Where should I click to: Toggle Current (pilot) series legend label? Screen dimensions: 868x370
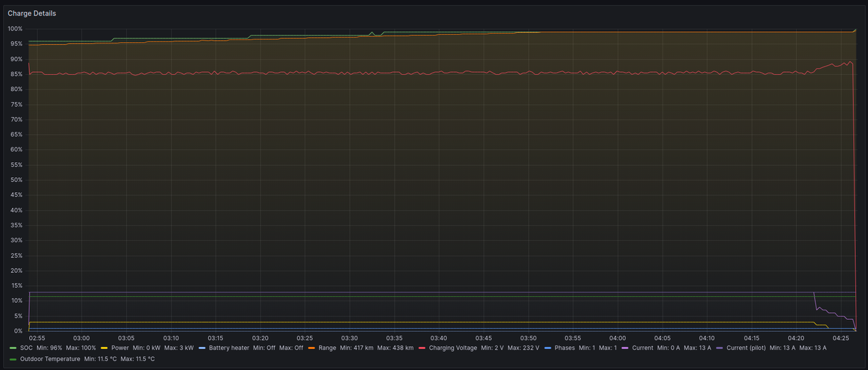(746, 348)
